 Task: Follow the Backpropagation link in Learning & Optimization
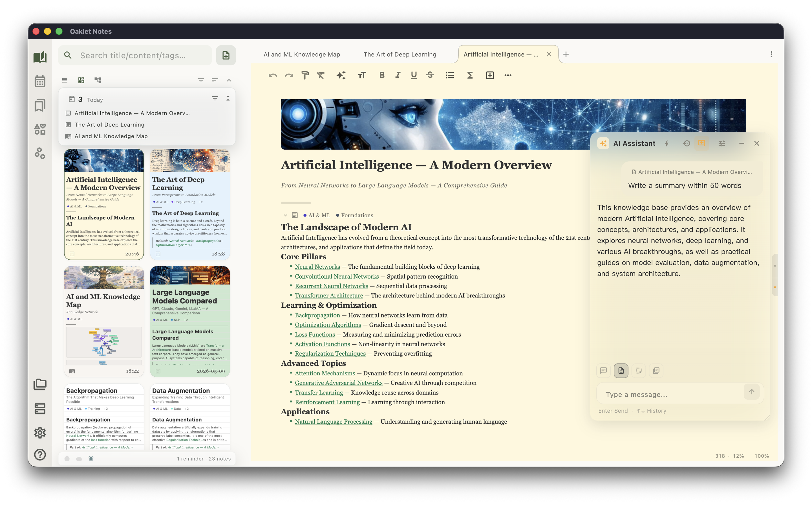[x=317, y=315]
